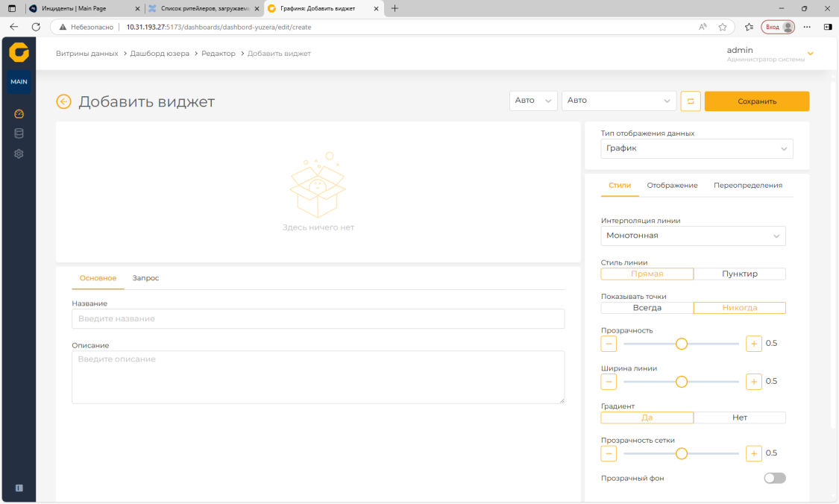Open the Тип отображения данных dropdown

(x=697, y=148)
